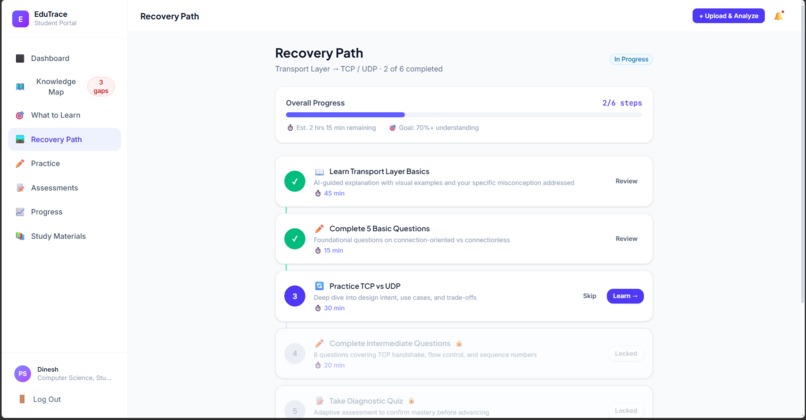Click the 'Overall Progress' label
Image resolution: width=806 pixels, height=420 pixels.
tap(315, 103)
